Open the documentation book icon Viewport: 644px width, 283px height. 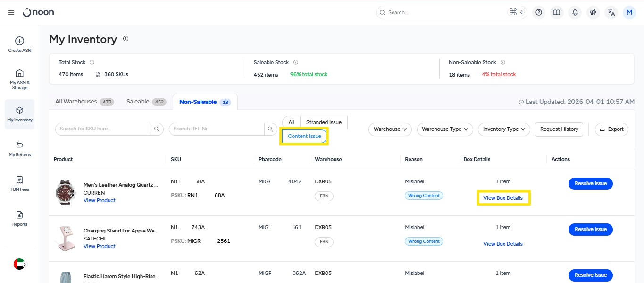tap(557, 13)
